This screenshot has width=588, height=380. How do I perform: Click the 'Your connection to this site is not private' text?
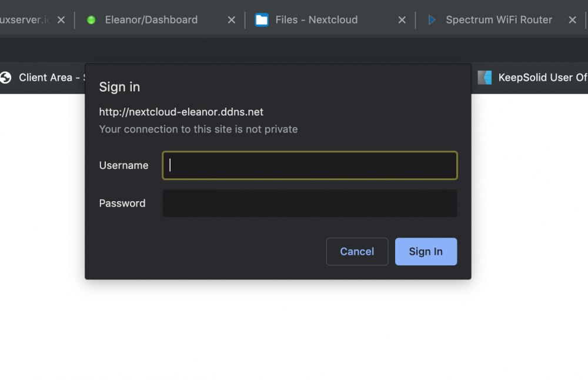pos(198,129)
